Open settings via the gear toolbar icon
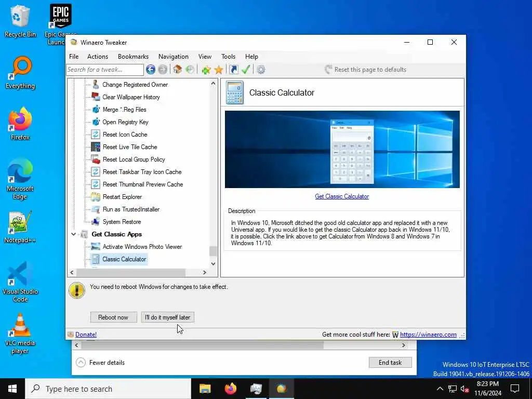 click(x=261, y=70)
